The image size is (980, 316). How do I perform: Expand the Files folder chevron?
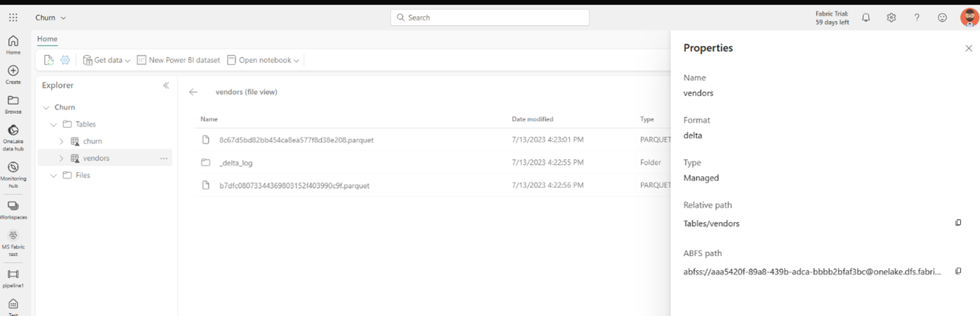click(x=54, y=175)
